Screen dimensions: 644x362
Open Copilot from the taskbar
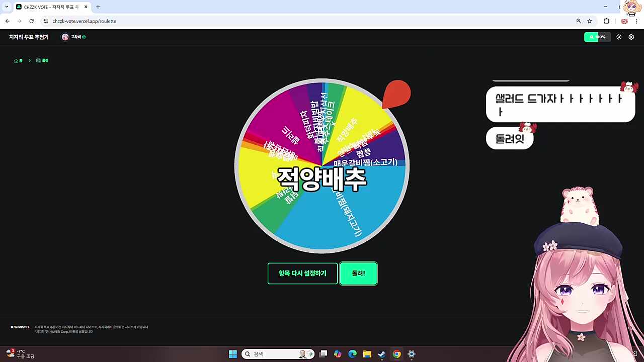pyautogui.click(x=338, y=354)
